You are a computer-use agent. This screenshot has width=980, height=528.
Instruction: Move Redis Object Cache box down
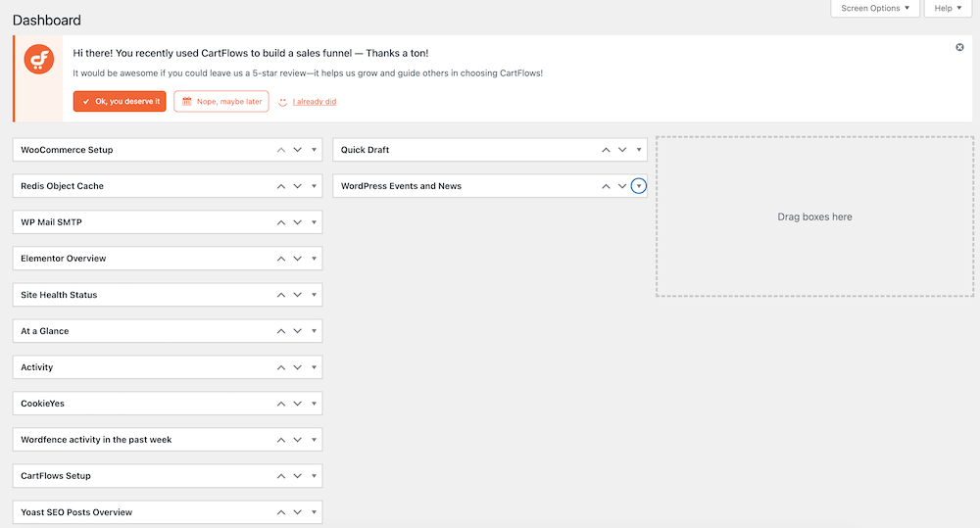coord(297,186)
